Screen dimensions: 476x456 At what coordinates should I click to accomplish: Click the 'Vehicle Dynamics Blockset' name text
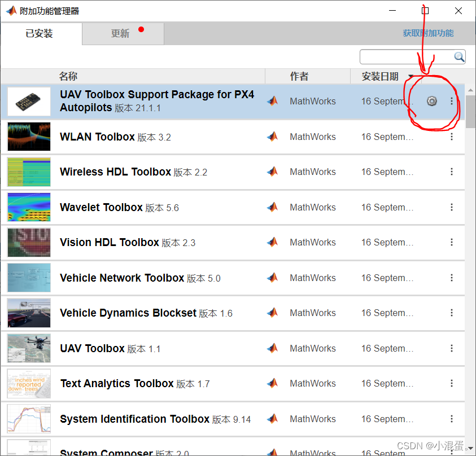[x=128, y=313]
